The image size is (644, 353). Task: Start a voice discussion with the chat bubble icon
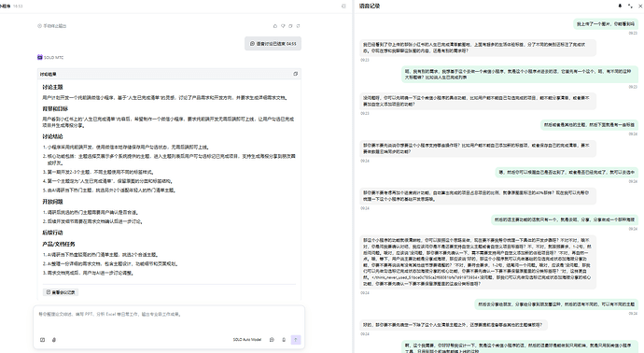(272, 340)
